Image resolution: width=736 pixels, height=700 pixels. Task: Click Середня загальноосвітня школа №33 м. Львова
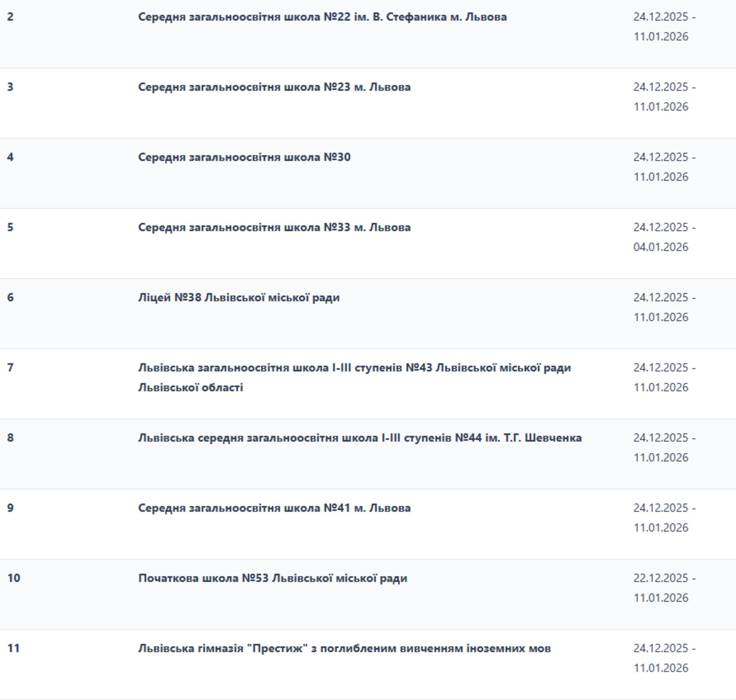tap(274, 227)
